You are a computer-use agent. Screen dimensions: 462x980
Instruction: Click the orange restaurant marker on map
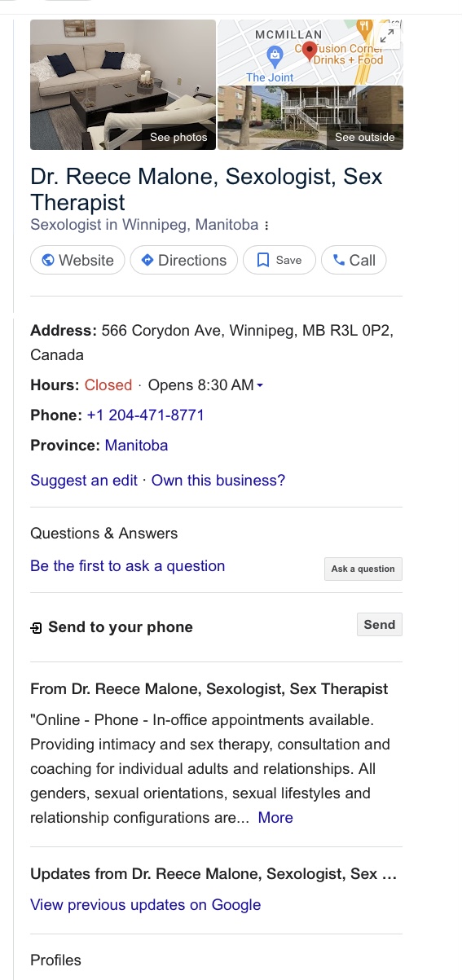click(x=364, y=29)
